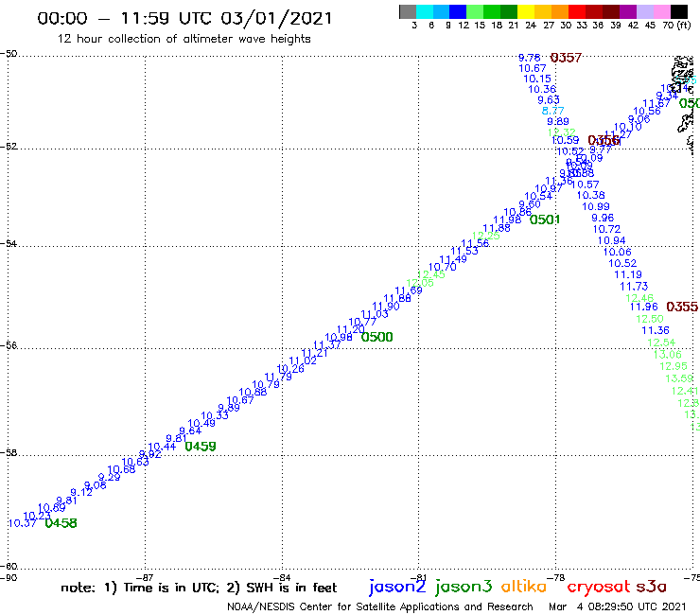
Task: Click the yellow 24 ft legend swatch
Action: (526, 11)
